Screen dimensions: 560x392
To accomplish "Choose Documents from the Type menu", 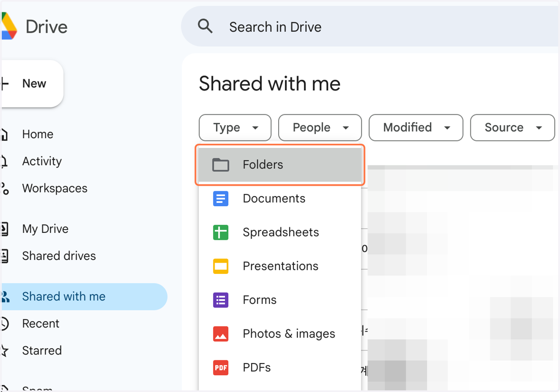I will pyautogui.click(x=280, y=199).
